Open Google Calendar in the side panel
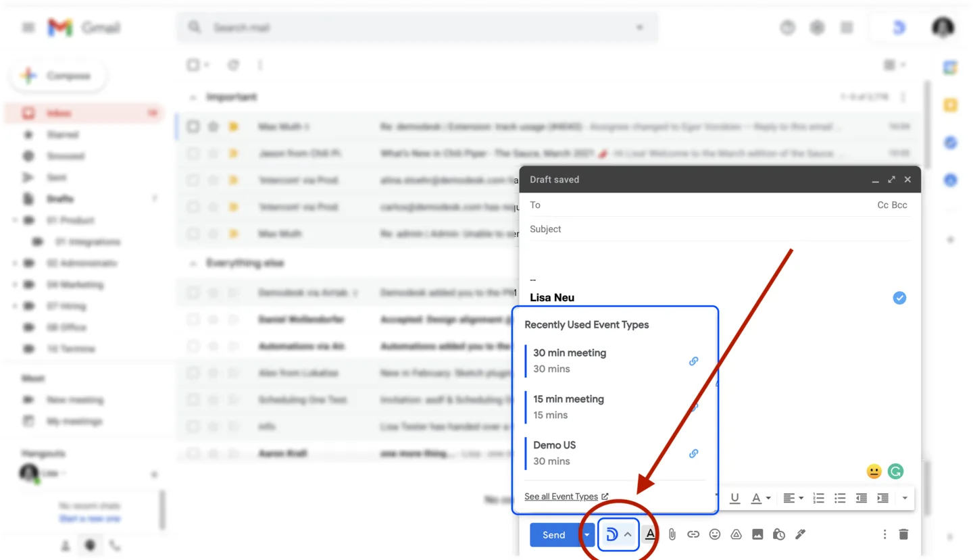 951,67
